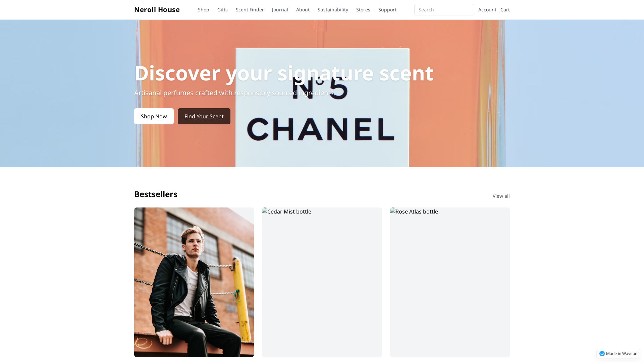Viewport: 644px width, 362px height.
Task: Open the Scent Finder page
Action: 250,10
